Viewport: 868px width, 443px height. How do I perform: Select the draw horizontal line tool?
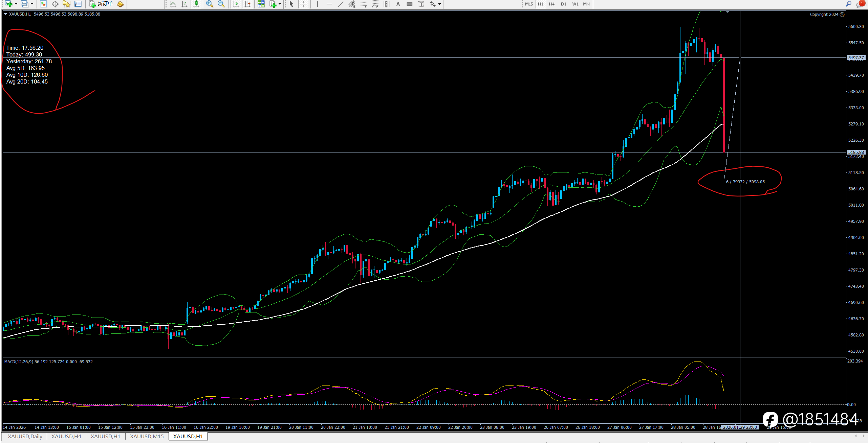point(329,4)
